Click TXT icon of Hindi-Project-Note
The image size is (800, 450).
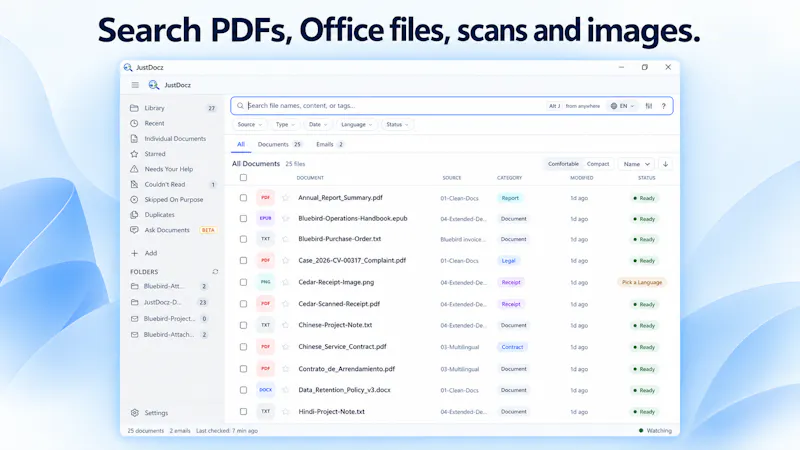[x=265, y=411]
